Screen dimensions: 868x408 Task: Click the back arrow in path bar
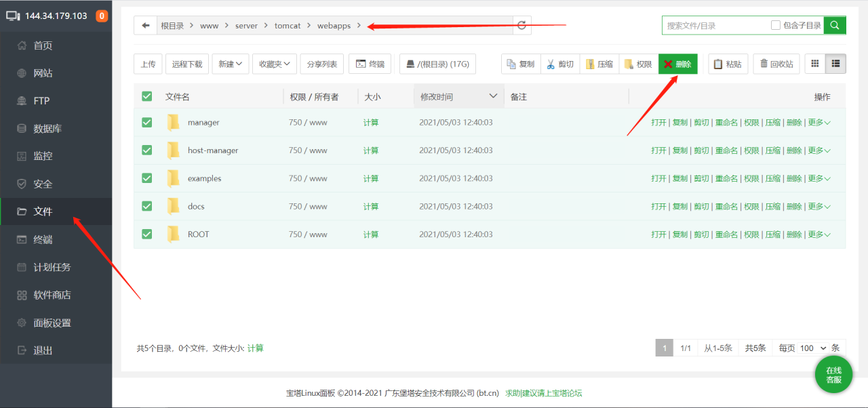click(x=145, y=26)
